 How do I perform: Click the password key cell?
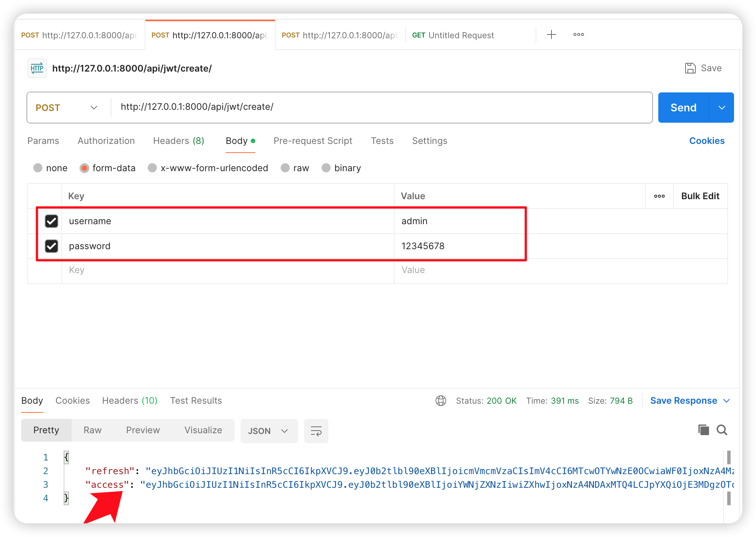(x=228, y=246)
